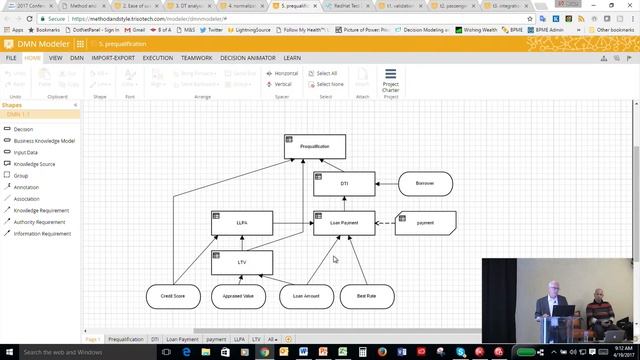Open the FILE menu
The image size is (640, 360).
click(11, 58)
